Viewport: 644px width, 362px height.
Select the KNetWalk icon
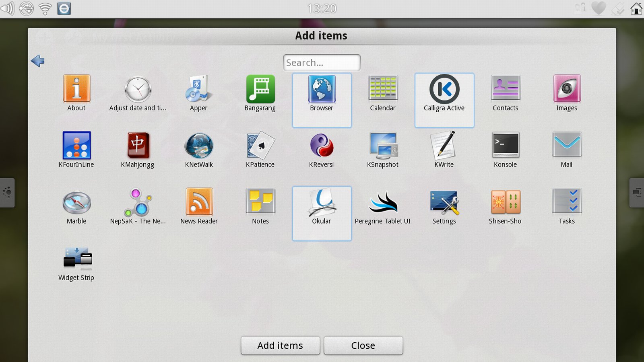(199, 145)
